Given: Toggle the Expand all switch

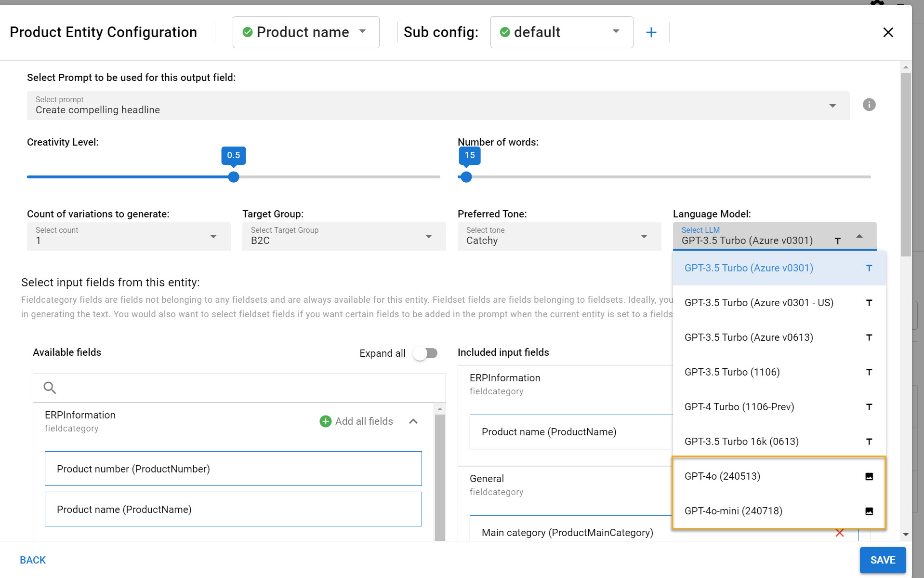Looking at the screenshot, I should coord(425,353).
